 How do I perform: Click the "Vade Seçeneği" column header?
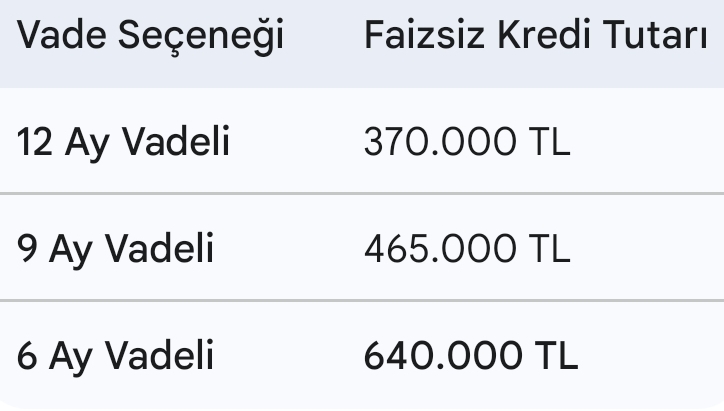tap(151, 37)
